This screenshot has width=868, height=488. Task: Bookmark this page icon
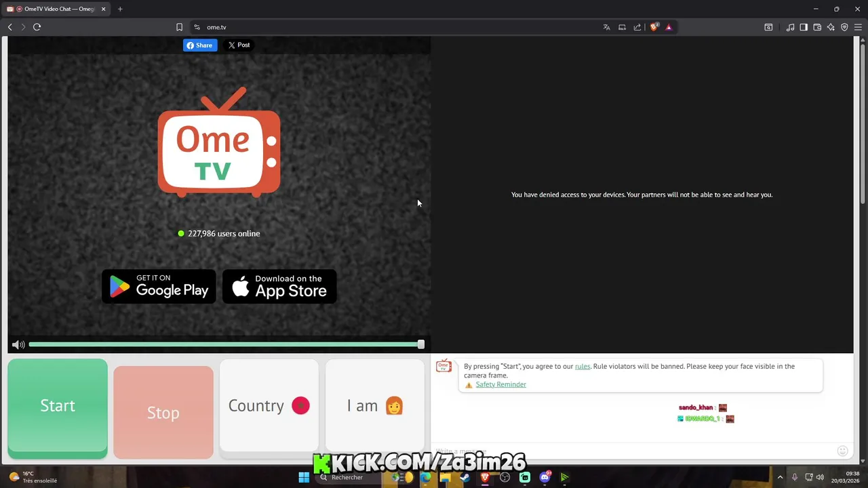pos(179,27)
